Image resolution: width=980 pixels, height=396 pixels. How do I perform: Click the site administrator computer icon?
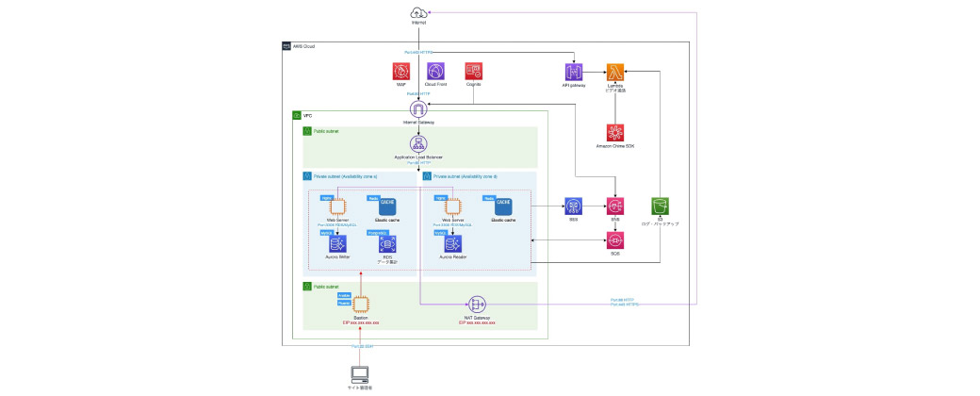click(x=360, y=373)
